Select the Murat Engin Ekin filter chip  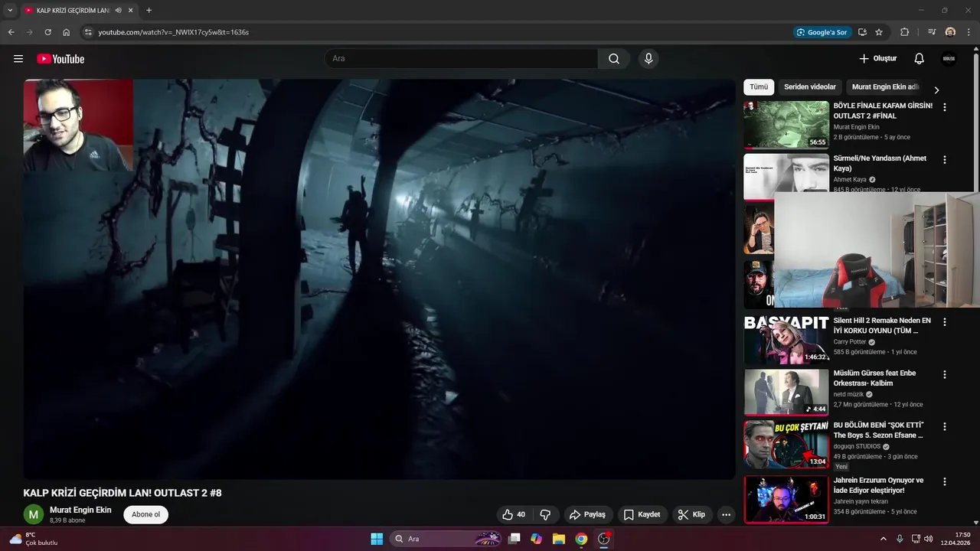pyautogui.click(x=885, y=87)
